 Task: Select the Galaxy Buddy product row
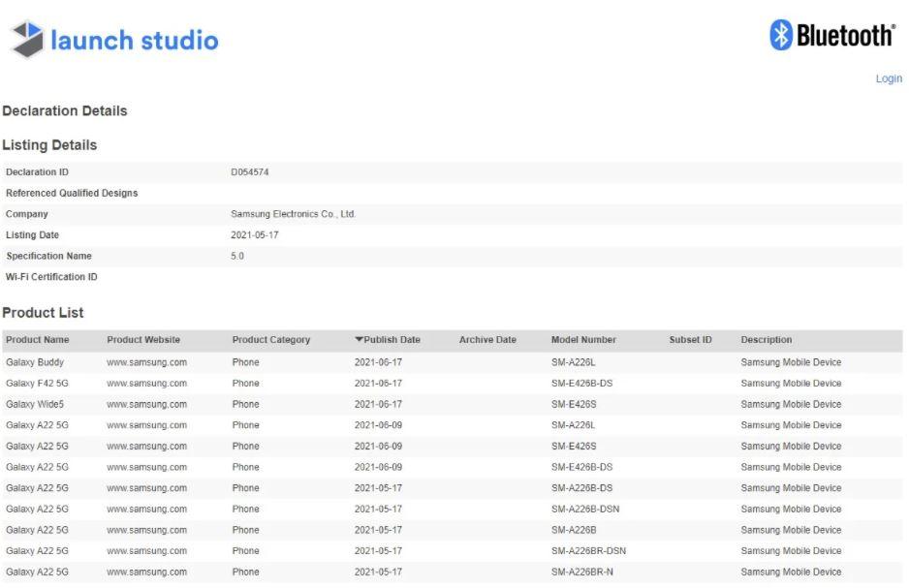point(453,362)
